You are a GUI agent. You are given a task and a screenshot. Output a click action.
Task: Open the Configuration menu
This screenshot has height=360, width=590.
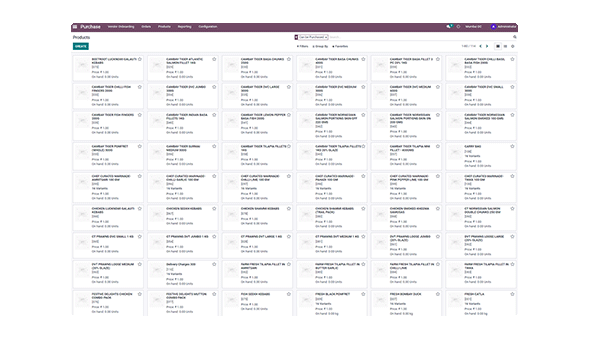point(208,27)
